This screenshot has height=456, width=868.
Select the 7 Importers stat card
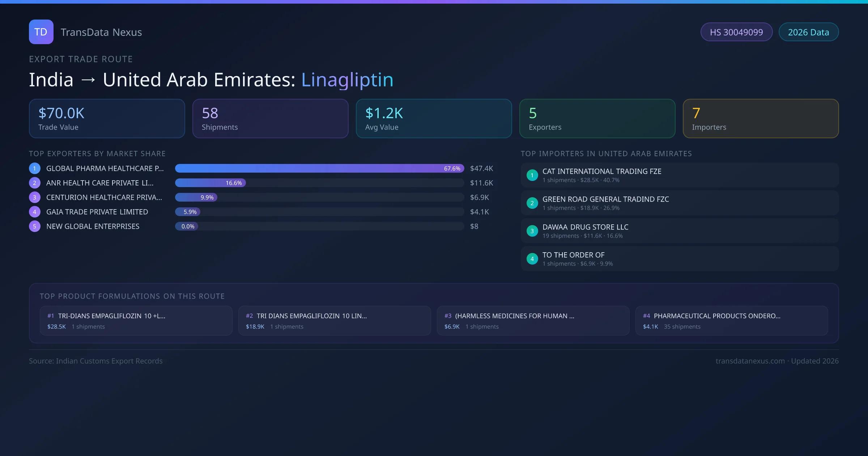(x=761, y=119)
